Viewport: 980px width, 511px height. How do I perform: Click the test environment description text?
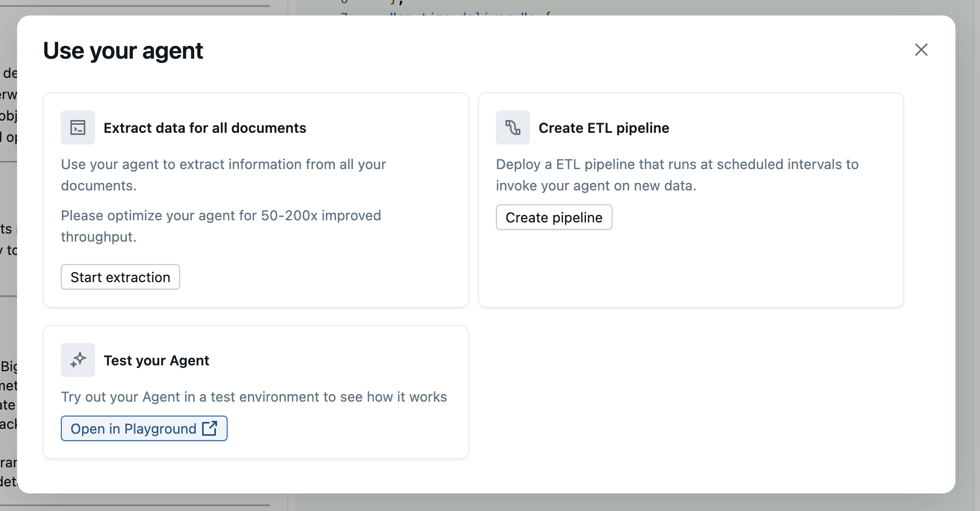click(254, 397)
